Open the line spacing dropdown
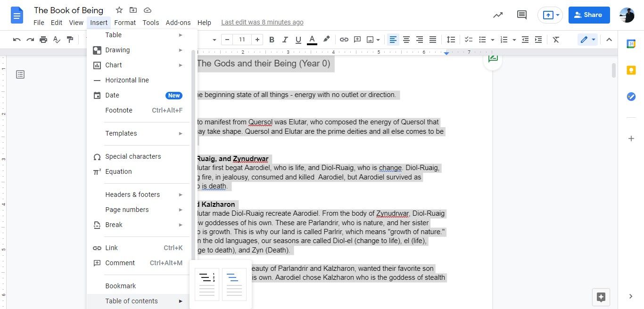Image resolution: width=644 pixels, height=309 pixels. pos(451,40)
